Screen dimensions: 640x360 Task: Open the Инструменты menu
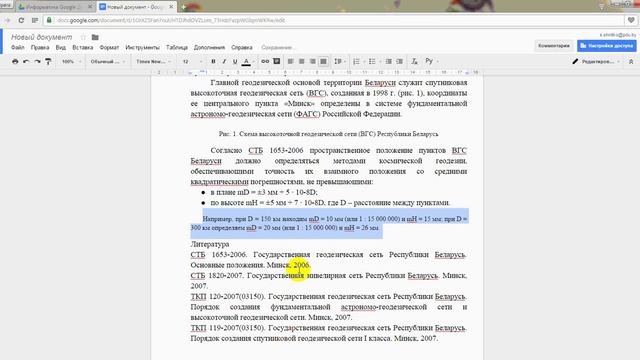point(142,48)
